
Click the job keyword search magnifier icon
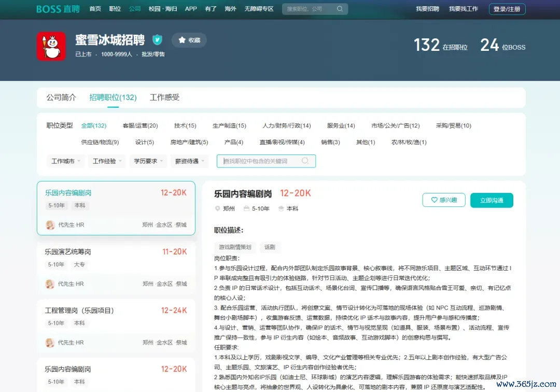coord(305,161)
